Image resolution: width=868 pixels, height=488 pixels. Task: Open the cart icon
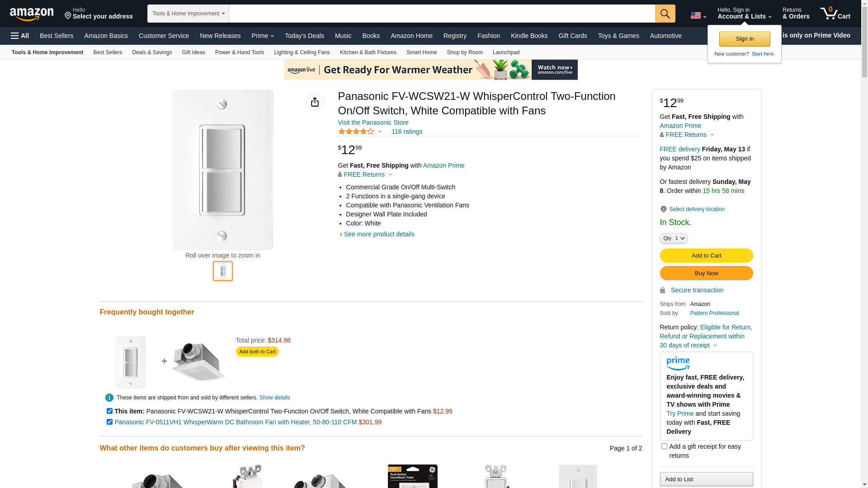click(x=835, y=14)
